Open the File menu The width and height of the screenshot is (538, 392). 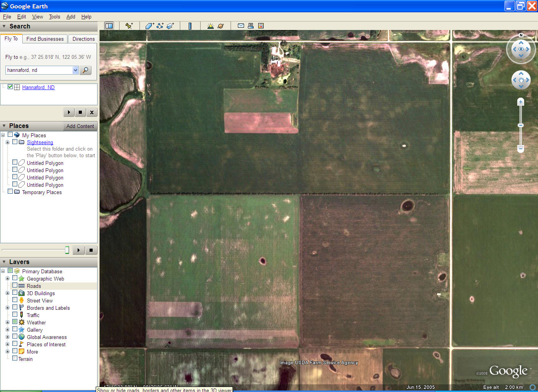pos(7,17)
